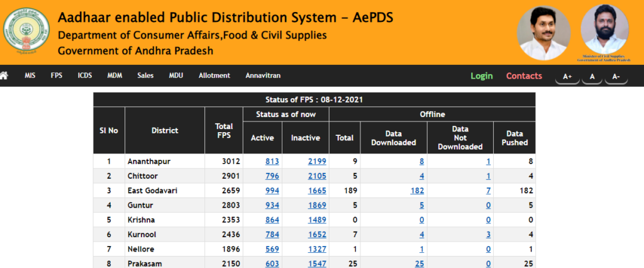Viewport: 644px width, 268px height.
Task: Decrease font size with A- button
Action: coord(616,77)
